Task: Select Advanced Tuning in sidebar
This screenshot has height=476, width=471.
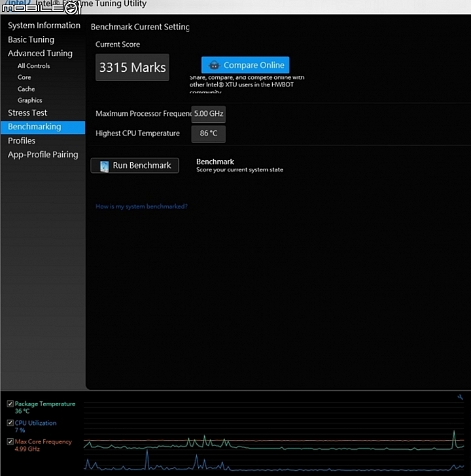Action: click(40, 54)
